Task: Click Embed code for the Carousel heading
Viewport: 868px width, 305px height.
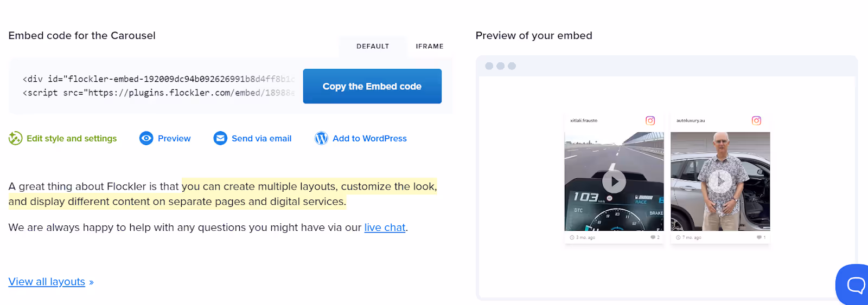Action: [82, 36]
